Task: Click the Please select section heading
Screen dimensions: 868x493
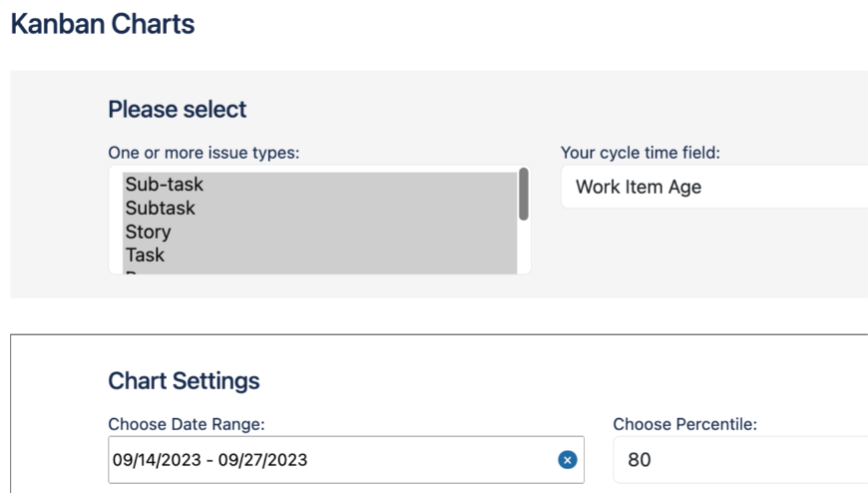Action: (178, 110)
